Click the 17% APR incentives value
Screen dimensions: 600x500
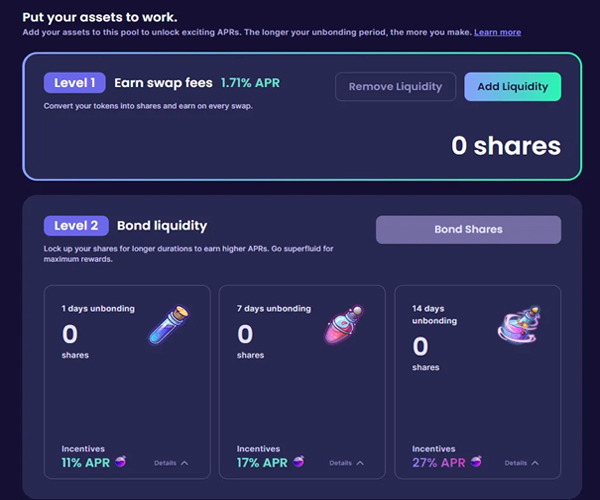[x=262, y=463]
